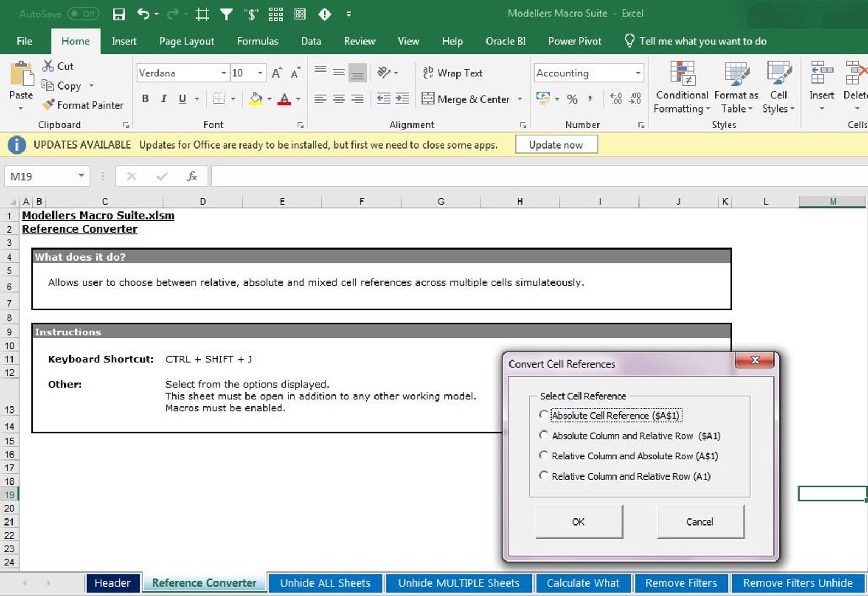Click the Bottom Align icon

click(x=357, y=73)
